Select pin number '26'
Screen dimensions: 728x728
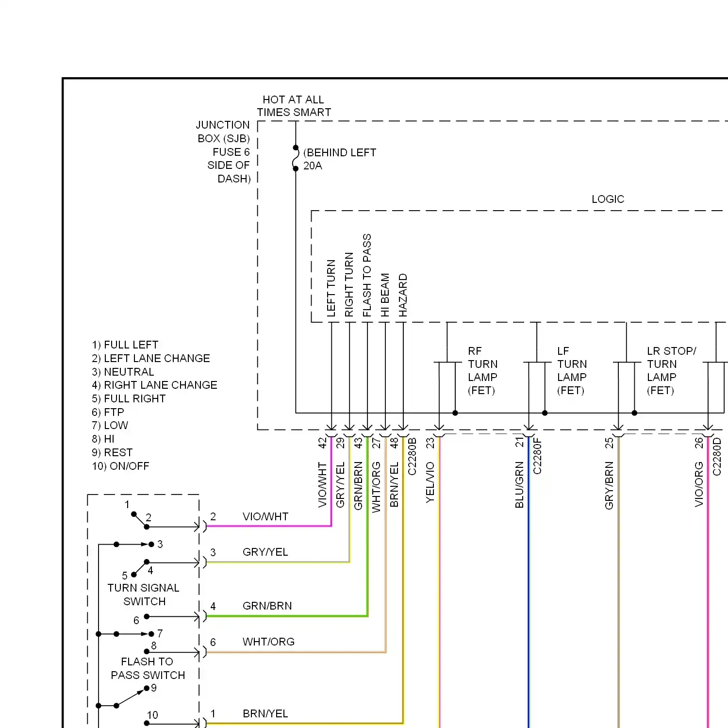(699, 443)
